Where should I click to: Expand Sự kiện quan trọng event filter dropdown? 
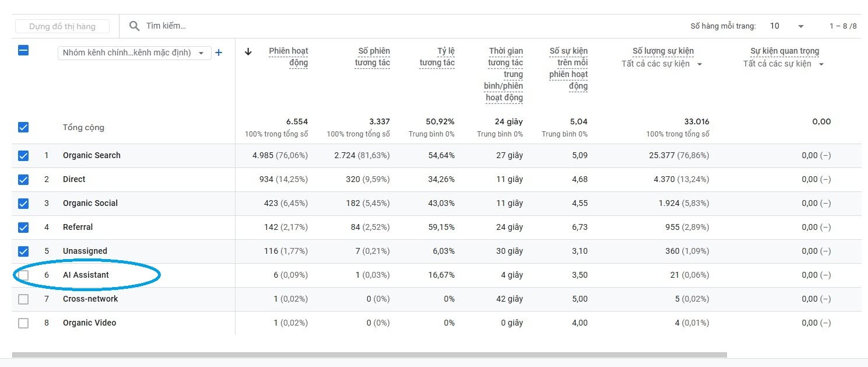point(784,64)
